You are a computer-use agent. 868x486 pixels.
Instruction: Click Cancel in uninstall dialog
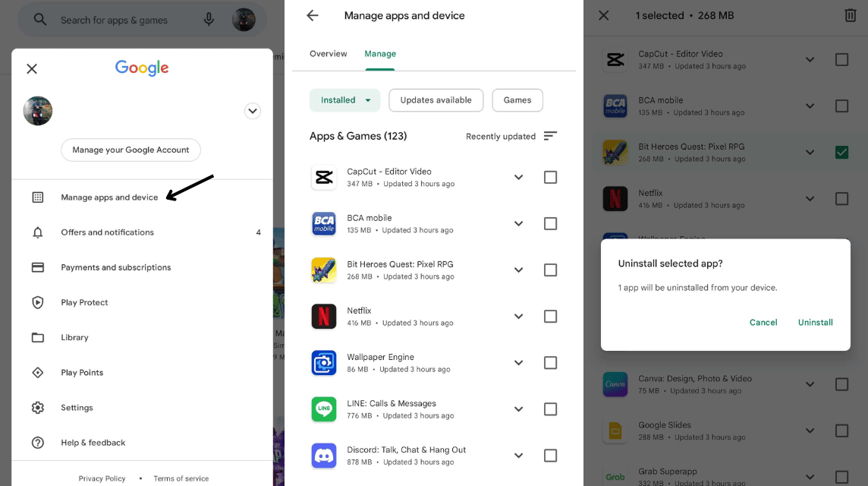[763, 323]
